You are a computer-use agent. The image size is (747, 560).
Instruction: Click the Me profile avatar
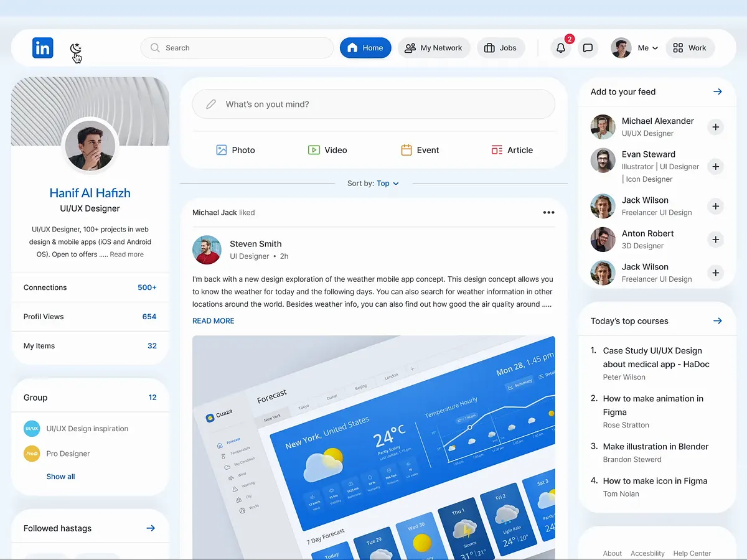(x=621, y=48)
